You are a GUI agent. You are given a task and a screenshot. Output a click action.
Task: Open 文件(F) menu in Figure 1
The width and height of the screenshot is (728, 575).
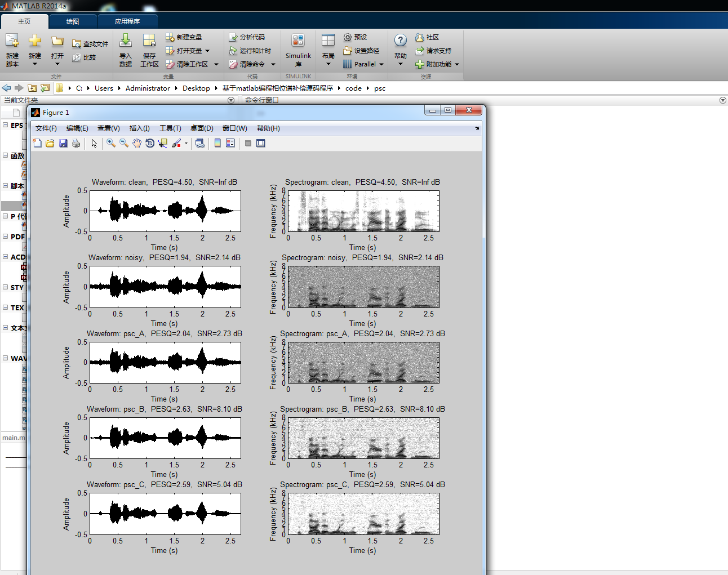point(46,128)
